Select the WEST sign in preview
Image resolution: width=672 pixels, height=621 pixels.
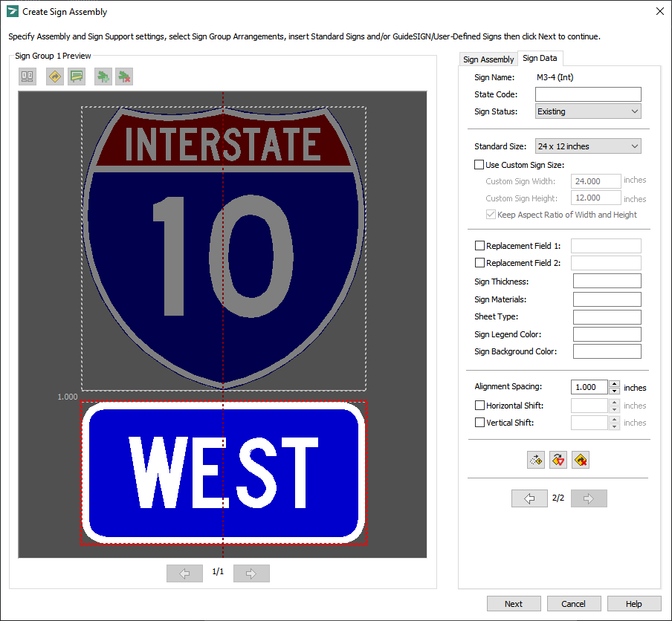pos(224,473)
